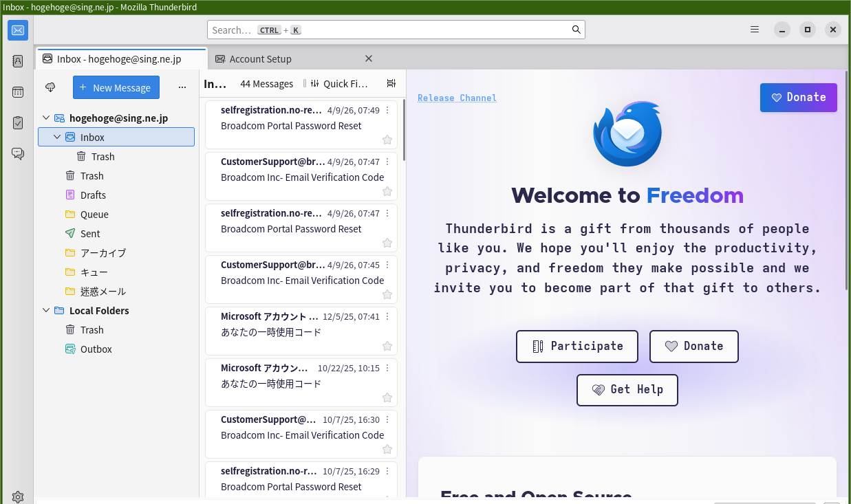The height and width of the screenshot is (504, 851).
Task: Click the Get Messages cloud icon
Action: coord(50,87)
